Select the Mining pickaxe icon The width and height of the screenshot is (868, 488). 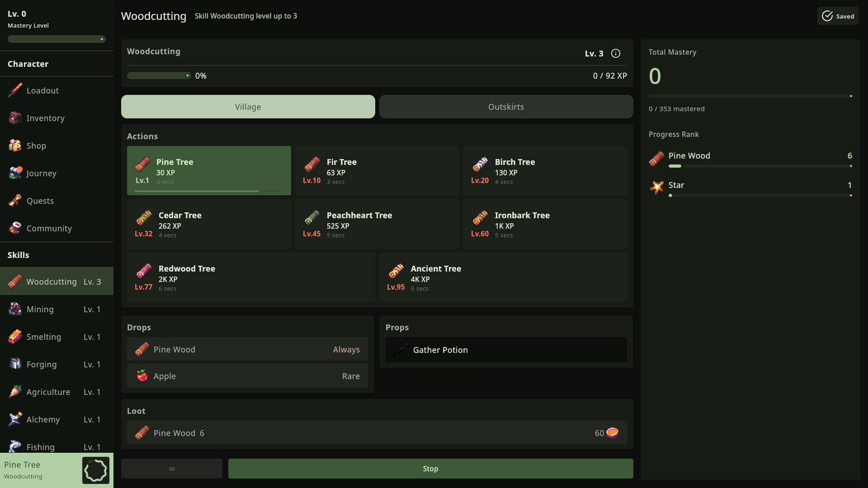(x=14, y=309)
